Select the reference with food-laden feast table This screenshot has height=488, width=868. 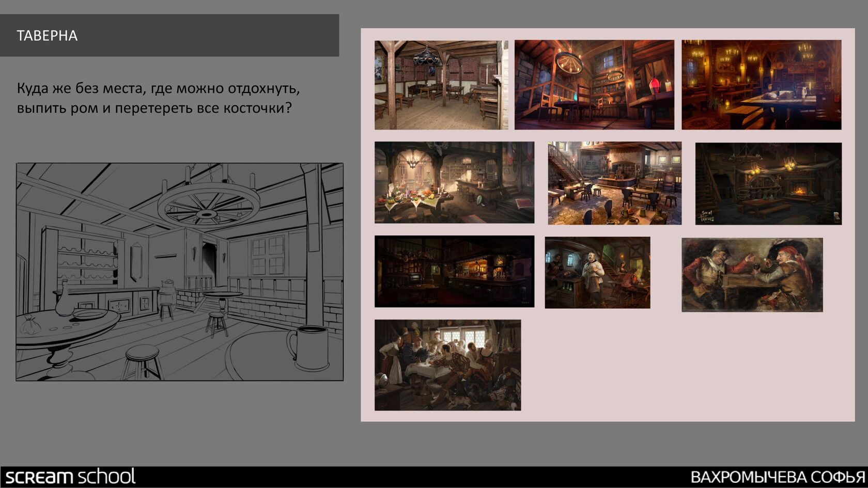(x=454, y=182)
